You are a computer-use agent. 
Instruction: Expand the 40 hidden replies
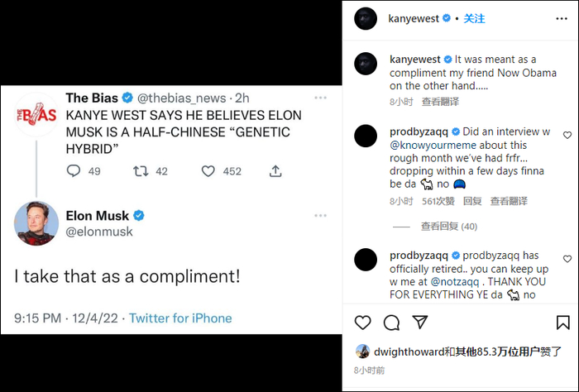[x=448, y=226]
